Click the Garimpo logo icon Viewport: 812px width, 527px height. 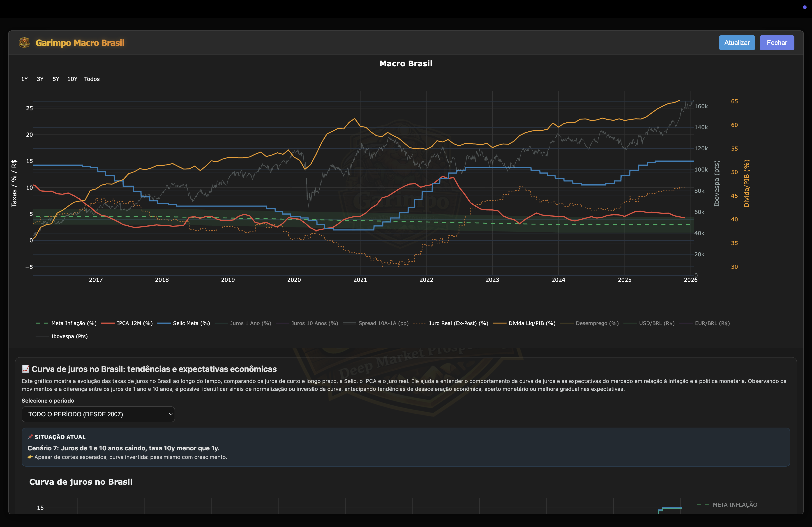point(24,43)
